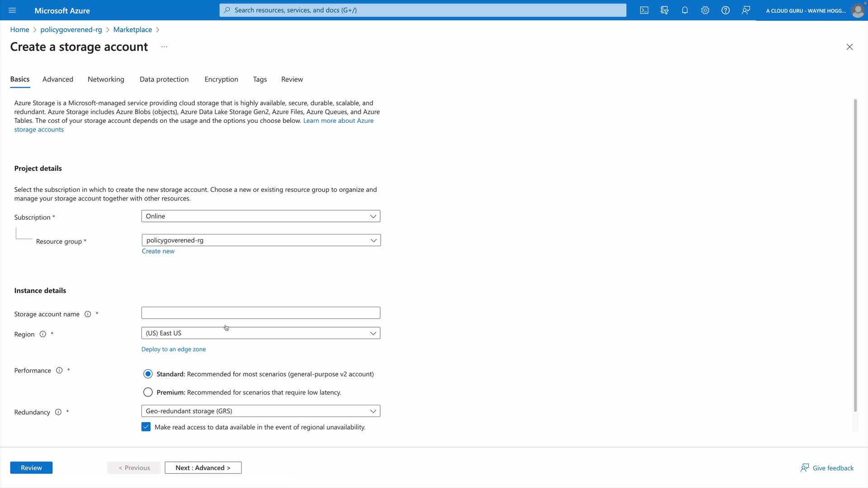Viewport: 868px width, 488px height.
Task: Click the Next : Advanced button
Action: tap(203, 468)
